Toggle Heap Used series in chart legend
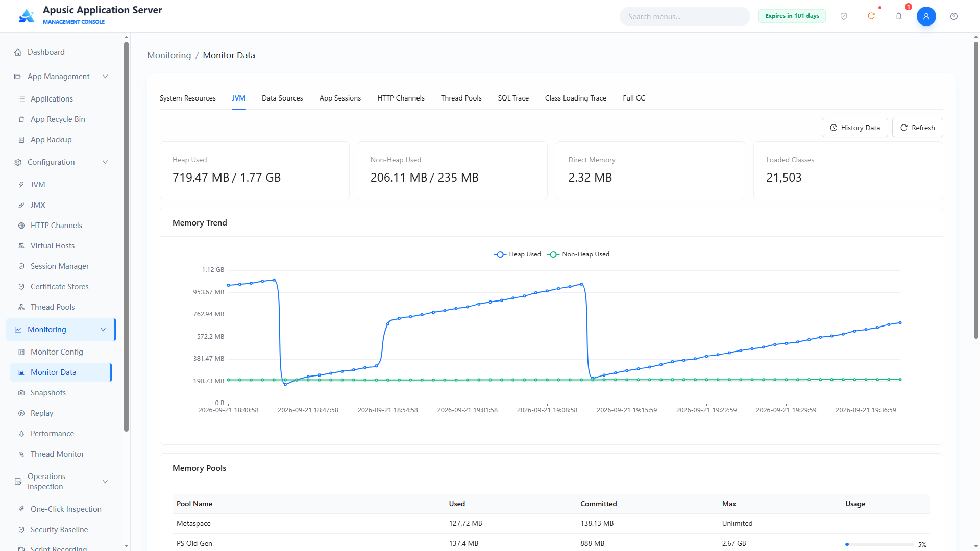 coord(517,254)
